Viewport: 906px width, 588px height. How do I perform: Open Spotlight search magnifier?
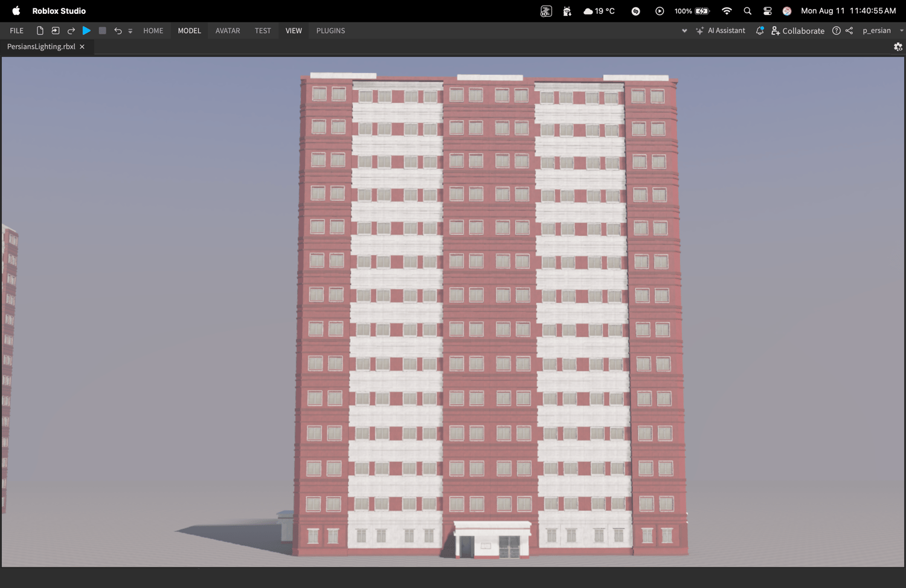pos(748,11)
